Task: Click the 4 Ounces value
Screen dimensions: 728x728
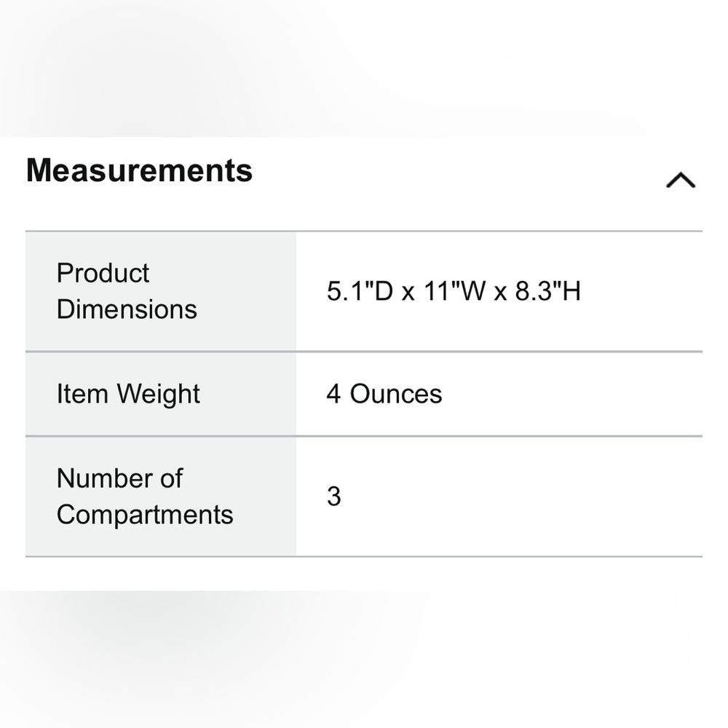Action: coord(384,394)
